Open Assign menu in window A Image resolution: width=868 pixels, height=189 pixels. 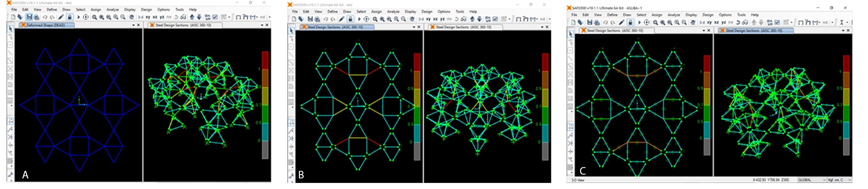click(x=96, y=9)
